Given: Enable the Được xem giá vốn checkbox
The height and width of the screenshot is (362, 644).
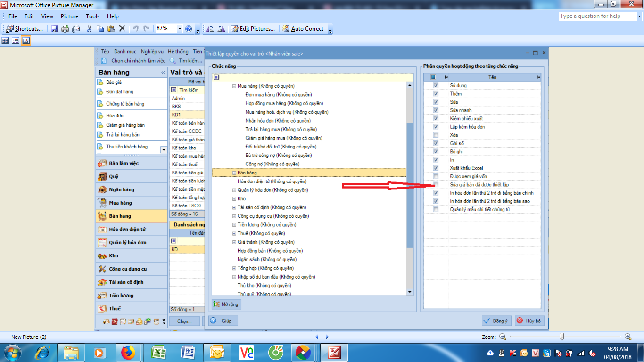Looking at the screenshot, I should (x=436, y=176).
